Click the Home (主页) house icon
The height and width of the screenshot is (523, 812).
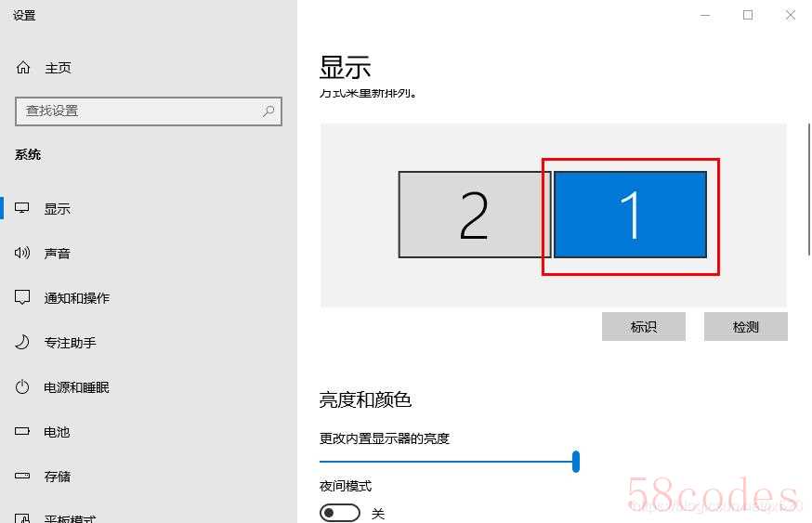click(x=23, y=67)
